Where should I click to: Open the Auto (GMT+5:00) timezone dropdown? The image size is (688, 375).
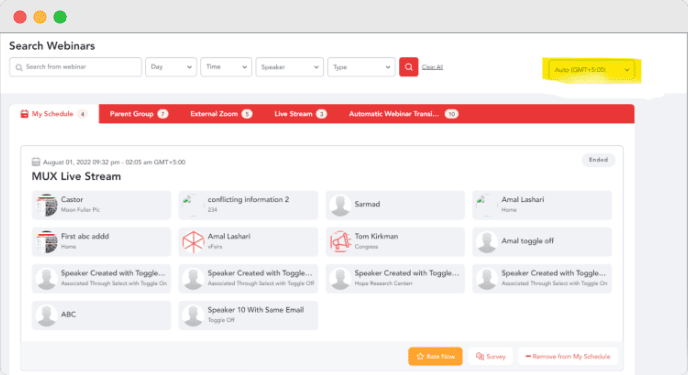pyautogui.click(x=591, y=70)
